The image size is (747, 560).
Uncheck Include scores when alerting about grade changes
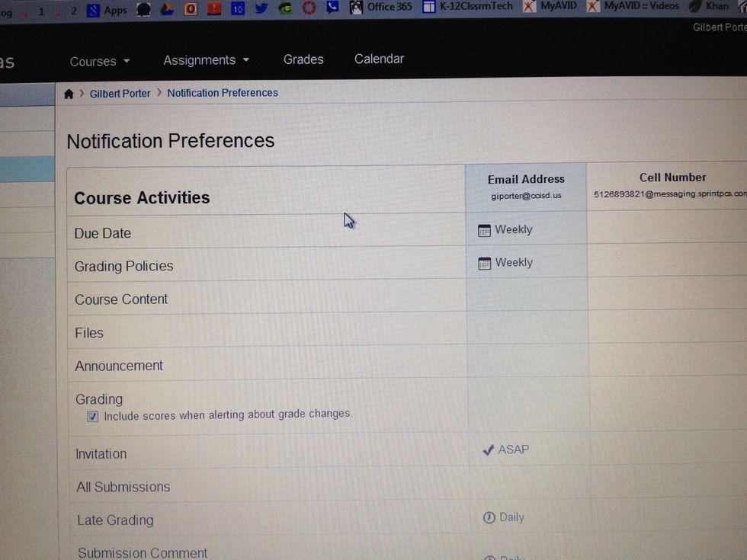click(93, 417)
